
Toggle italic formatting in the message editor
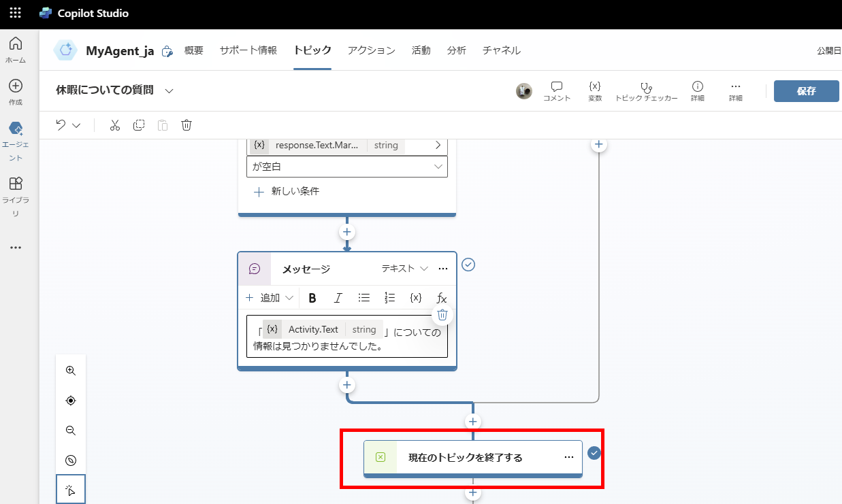pos(338,297)
